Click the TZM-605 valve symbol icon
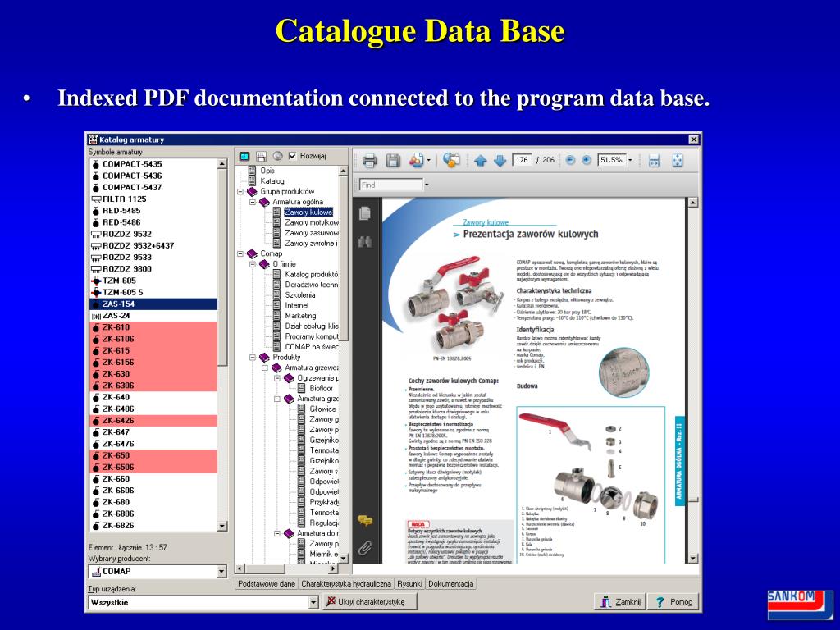 [96, 281]
